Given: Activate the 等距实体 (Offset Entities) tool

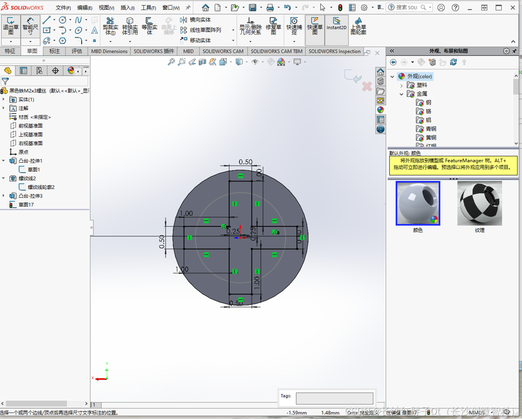Looking at the screenshot, I should coord(150,25).
